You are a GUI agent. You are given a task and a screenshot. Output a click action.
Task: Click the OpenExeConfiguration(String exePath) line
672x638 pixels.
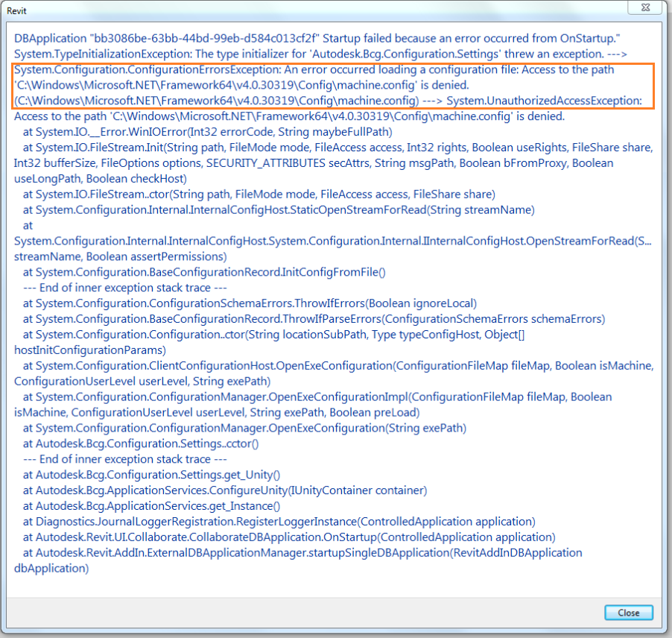point(244,428)
